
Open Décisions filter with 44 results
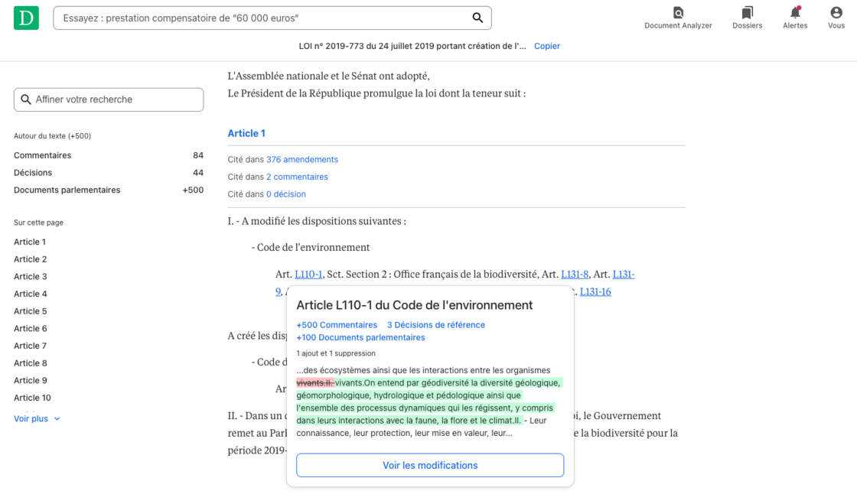(108, 173)
